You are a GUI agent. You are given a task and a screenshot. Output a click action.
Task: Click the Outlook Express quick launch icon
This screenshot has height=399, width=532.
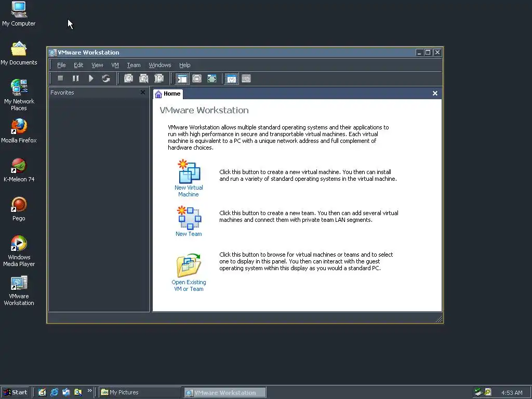[x=66, y=392]
